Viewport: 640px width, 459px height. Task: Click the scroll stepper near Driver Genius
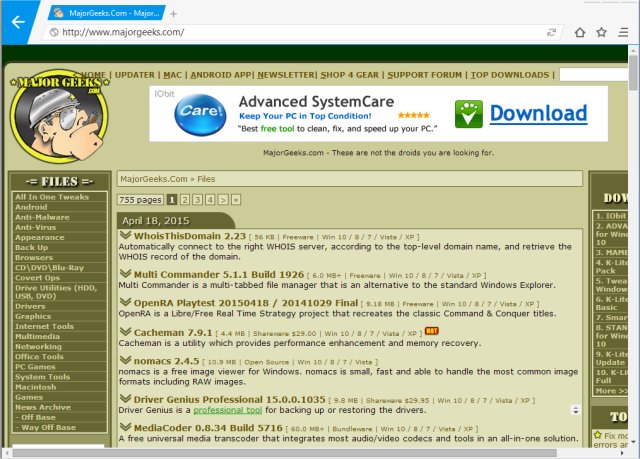[576, 410]
